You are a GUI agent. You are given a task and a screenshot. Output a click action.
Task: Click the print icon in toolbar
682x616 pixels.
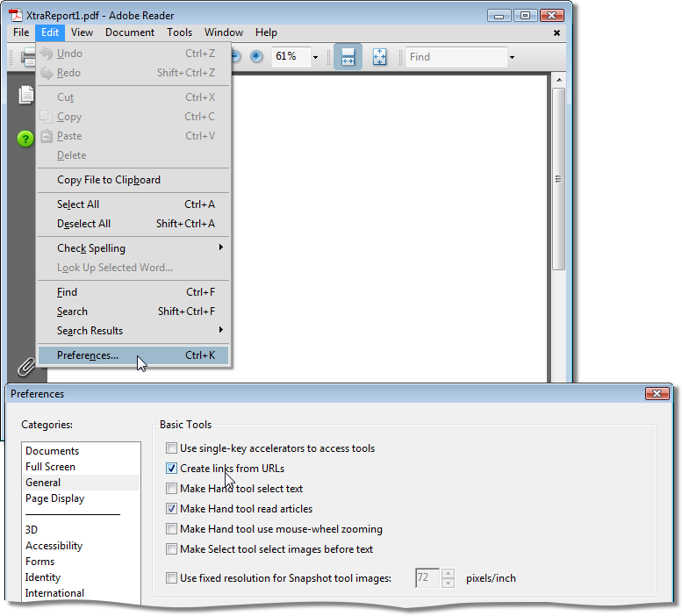pyautogui.click(x=28, y=57)
